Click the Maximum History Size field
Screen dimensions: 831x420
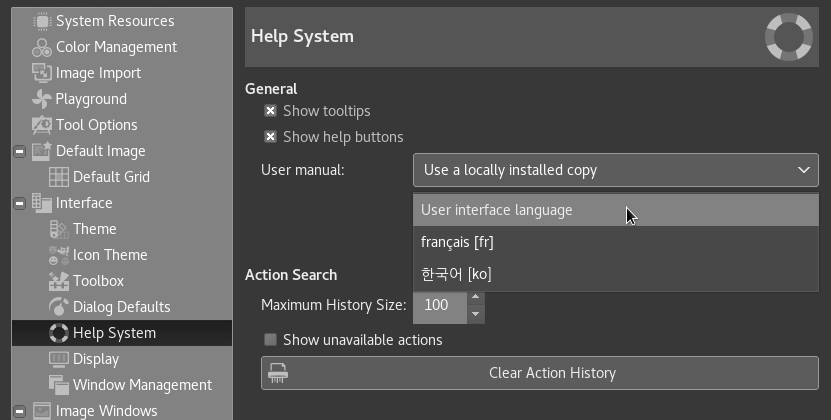tap(438, 305)
